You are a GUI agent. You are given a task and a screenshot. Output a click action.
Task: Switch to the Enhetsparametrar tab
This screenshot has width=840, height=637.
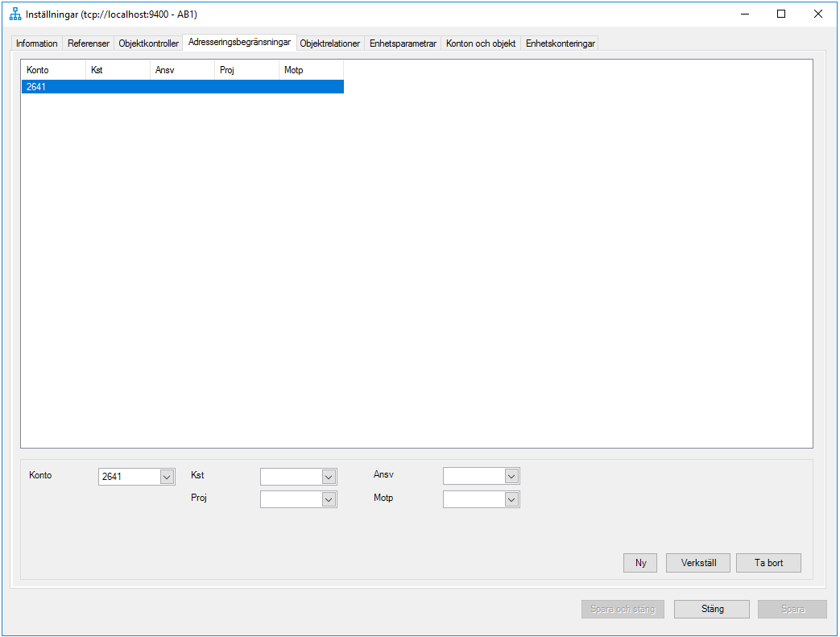403,43
